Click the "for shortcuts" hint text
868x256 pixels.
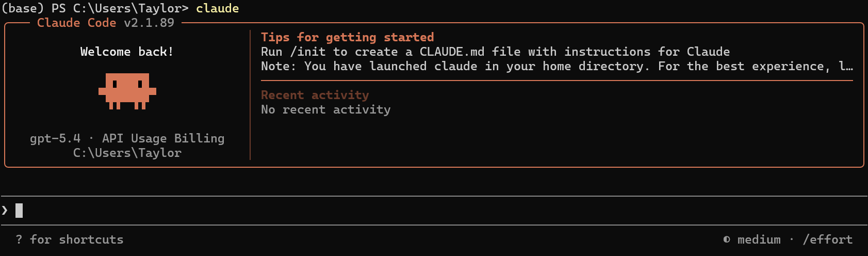76,239
